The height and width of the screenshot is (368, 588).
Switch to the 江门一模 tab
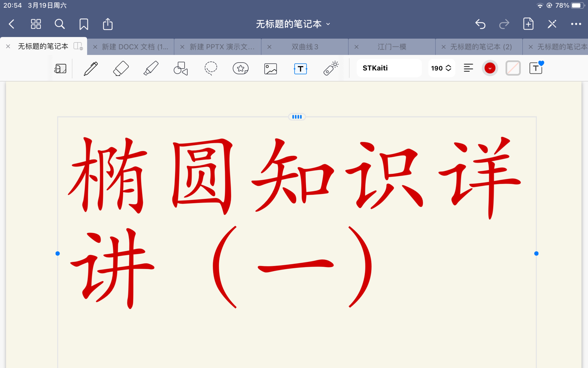click(392, 47)
